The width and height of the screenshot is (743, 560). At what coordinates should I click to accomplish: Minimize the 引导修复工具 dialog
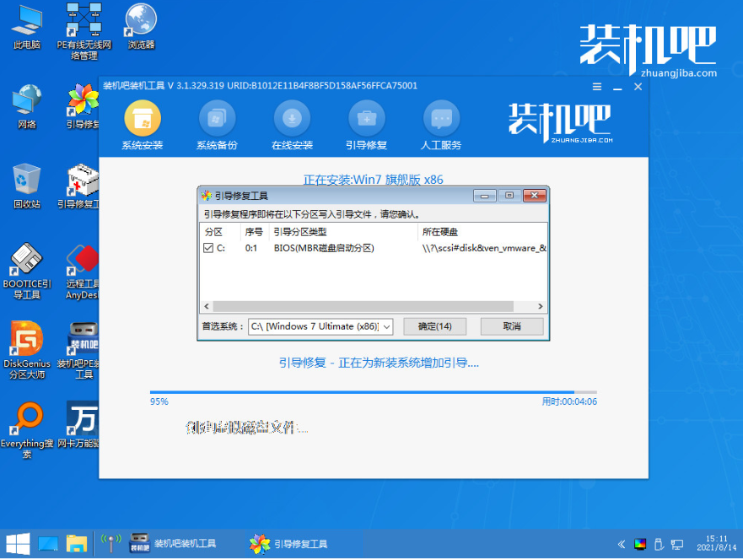click(x=484, y=195)
